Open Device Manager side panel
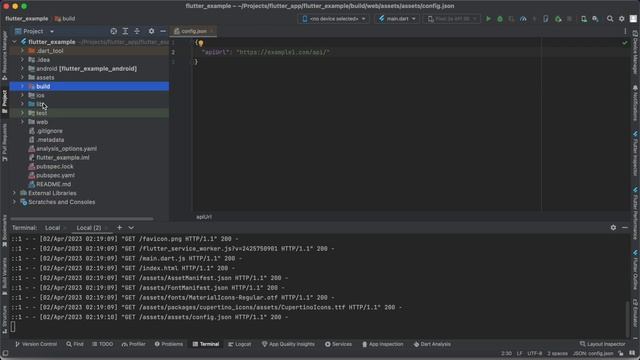 click(635, 52)
